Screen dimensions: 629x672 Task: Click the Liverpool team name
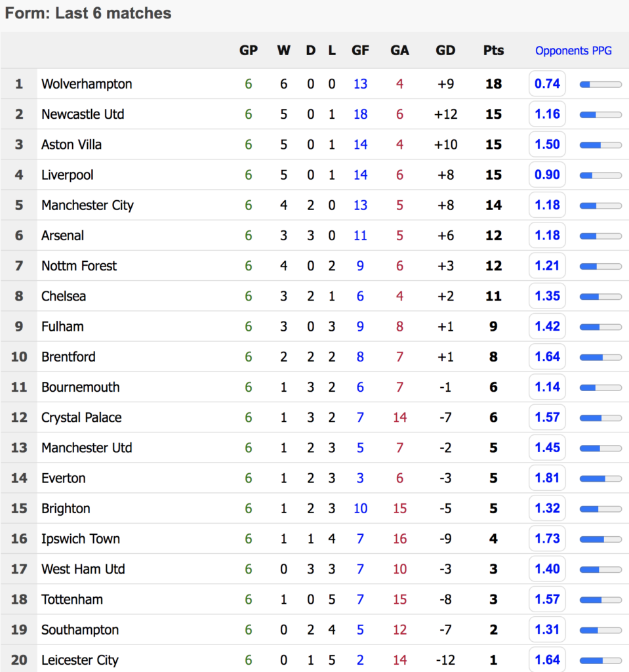pos(68,175)
